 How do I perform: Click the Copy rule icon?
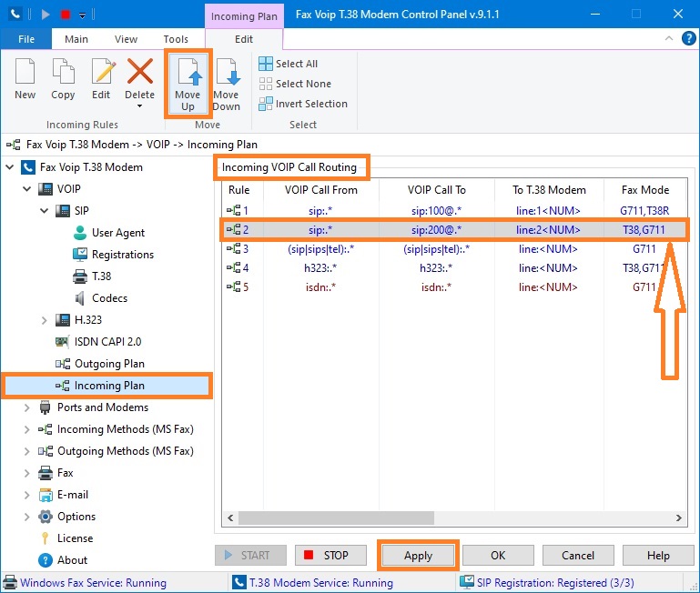coord(63,71)
